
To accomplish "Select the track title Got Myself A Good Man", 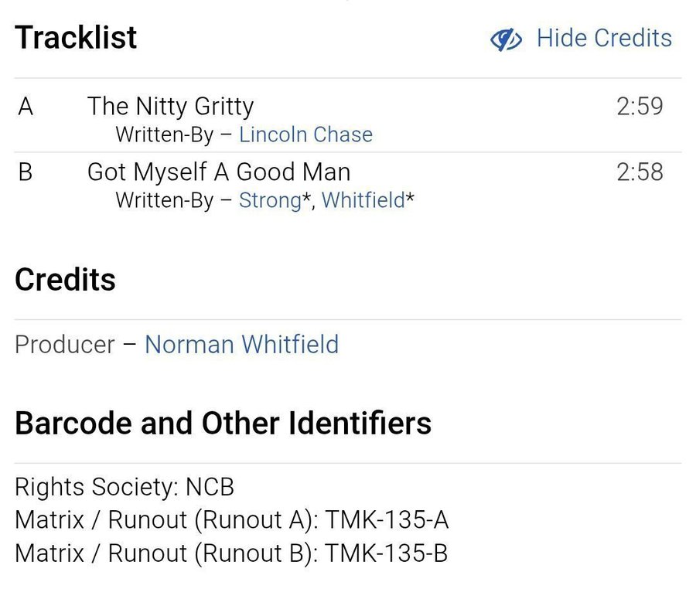I will (x=218, y=172).
